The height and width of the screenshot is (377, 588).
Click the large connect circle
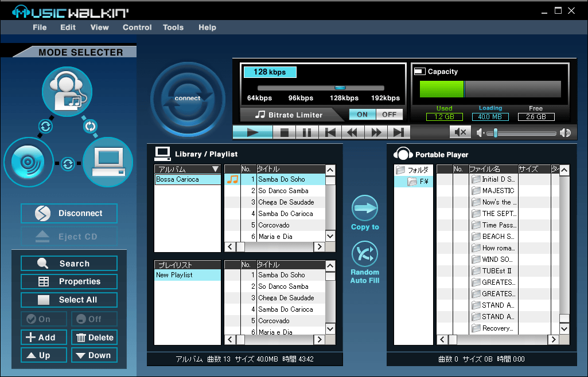(188, 99)
